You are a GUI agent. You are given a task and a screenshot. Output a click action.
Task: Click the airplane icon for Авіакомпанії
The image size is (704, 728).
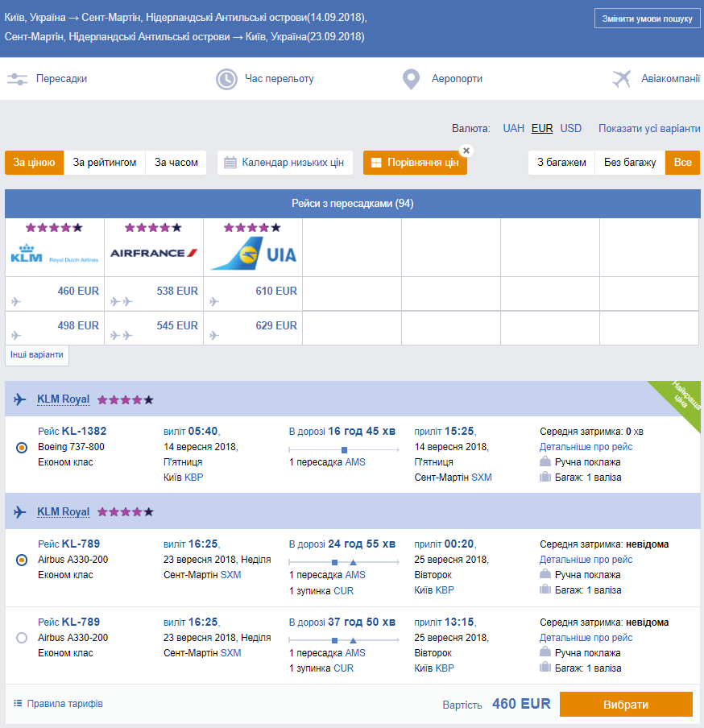[x=622, y=79]
